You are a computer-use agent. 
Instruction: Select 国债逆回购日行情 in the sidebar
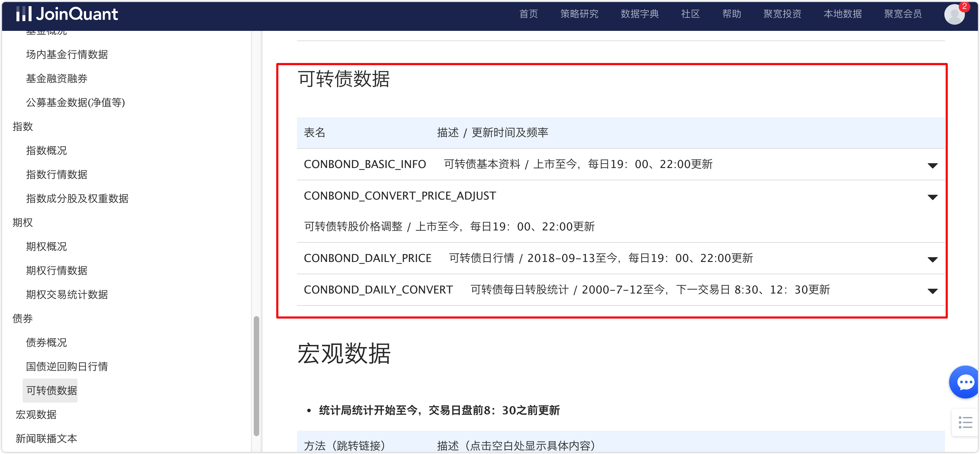point(67,366)
